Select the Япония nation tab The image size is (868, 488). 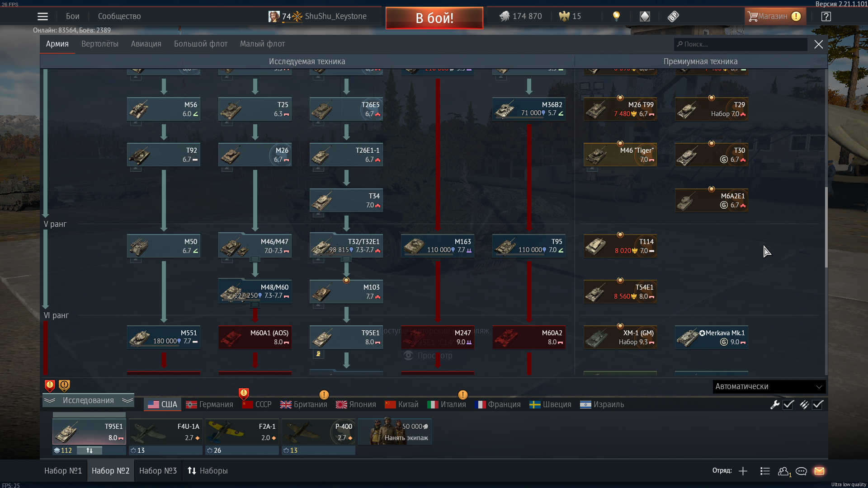point(356,405)
